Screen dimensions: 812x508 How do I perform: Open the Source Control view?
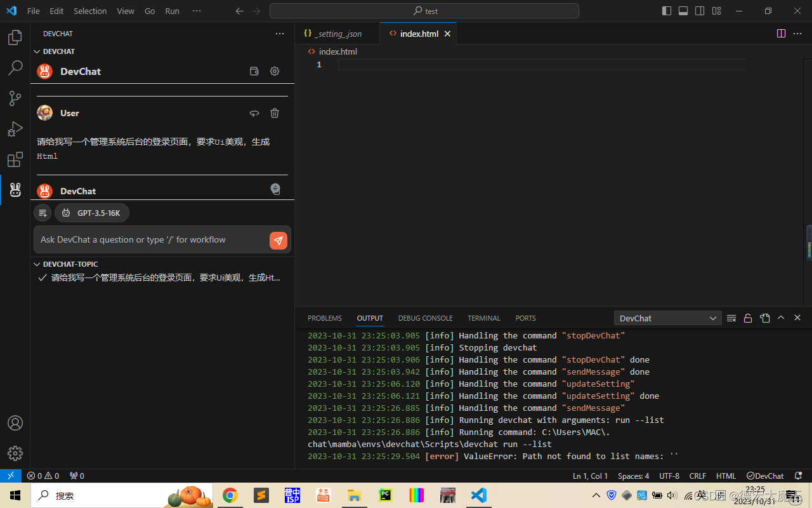(15, 98)
